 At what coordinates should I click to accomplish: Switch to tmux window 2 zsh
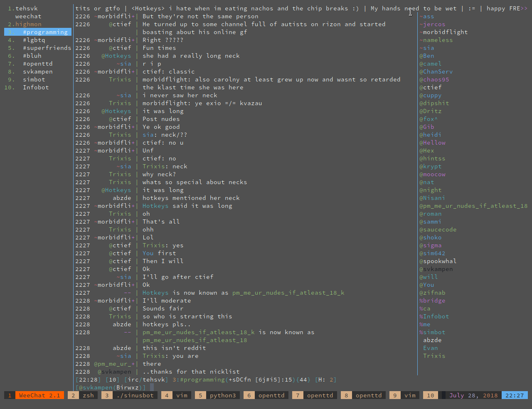coord(83,395)
